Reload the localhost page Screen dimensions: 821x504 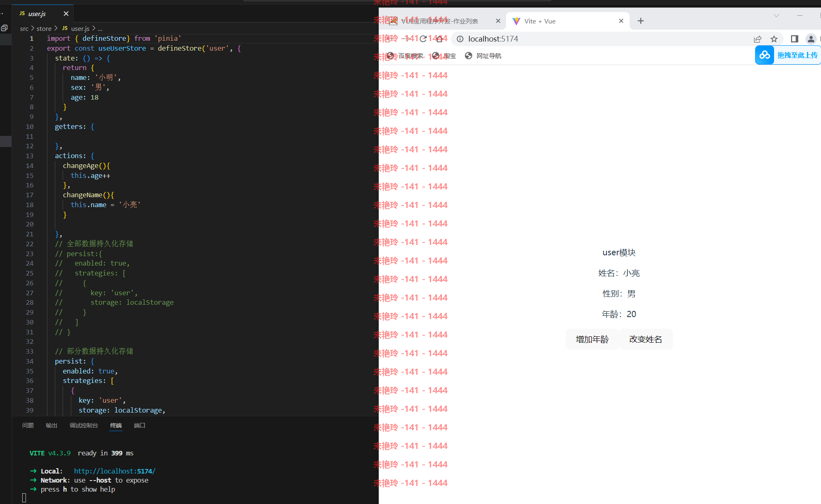point(423,39)
